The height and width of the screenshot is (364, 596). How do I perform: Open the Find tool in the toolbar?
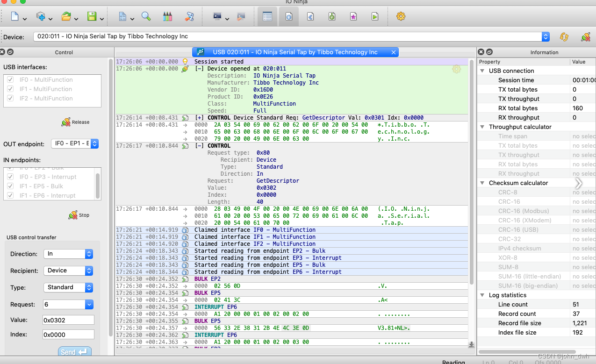146,16
